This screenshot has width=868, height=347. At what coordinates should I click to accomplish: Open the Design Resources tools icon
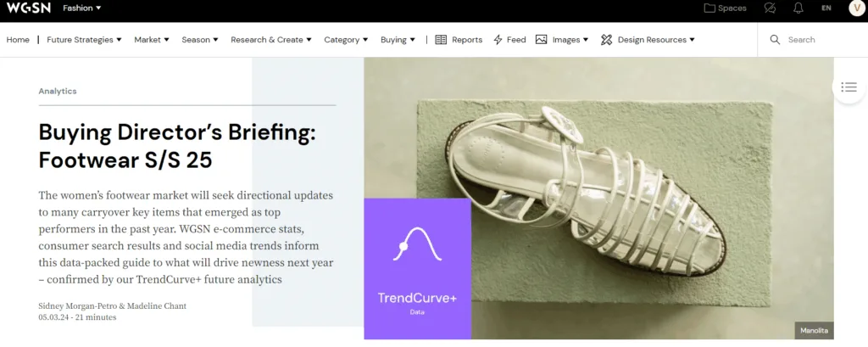[x=607, y=40]
